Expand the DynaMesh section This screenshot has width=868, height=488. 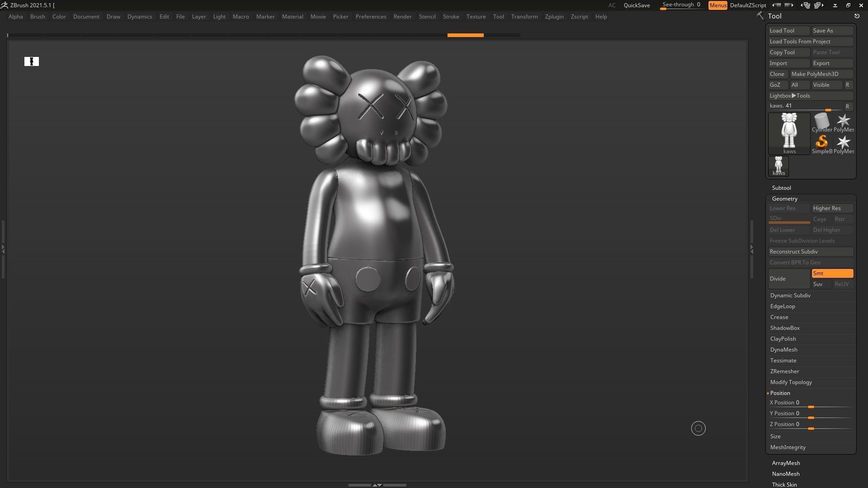coord(783,350)
